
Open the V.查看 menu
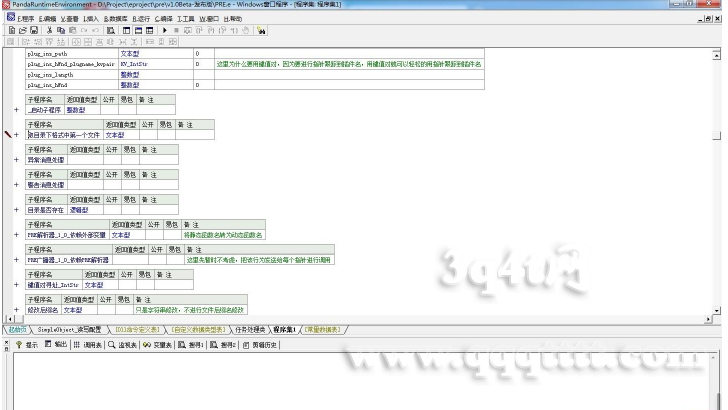69,19
